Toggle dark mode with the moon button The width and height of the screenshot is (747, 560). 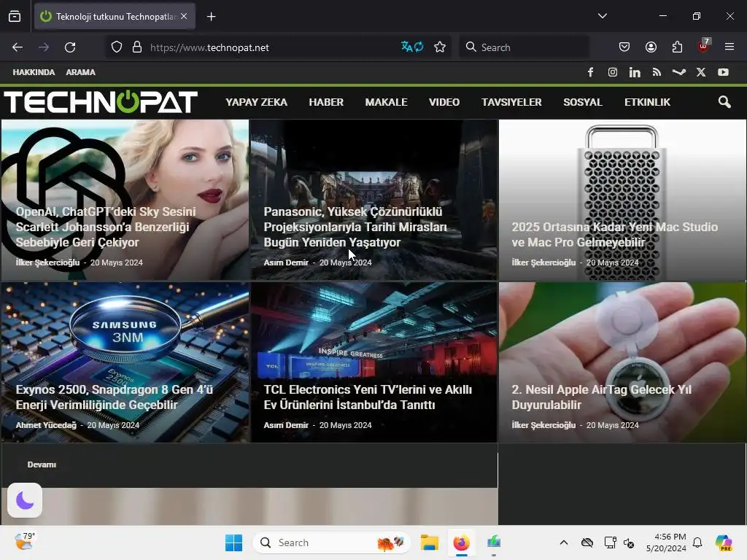click(x=25, y=500)
